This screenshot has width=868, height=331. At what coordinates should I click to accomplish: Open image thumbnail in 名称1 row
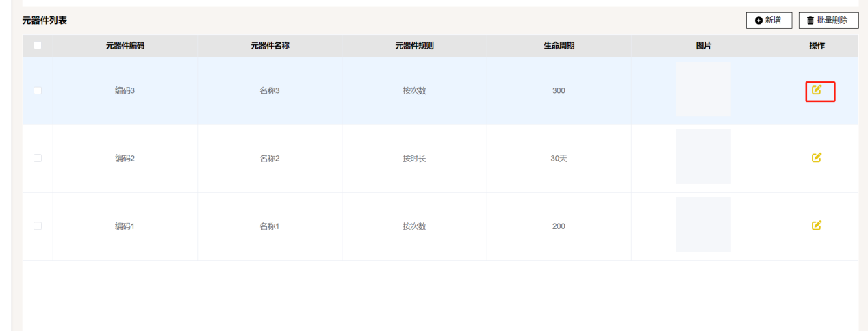(703, 224)
